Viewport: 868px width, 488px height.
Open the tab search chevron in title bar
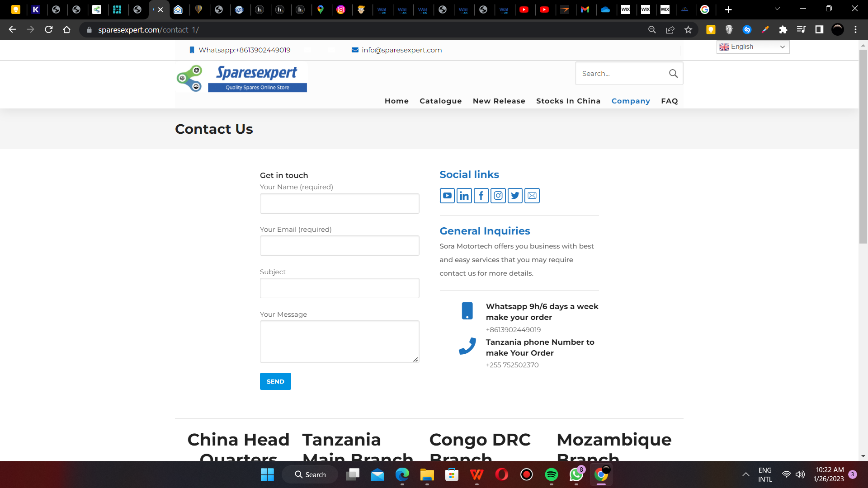(x=777, y=9)
